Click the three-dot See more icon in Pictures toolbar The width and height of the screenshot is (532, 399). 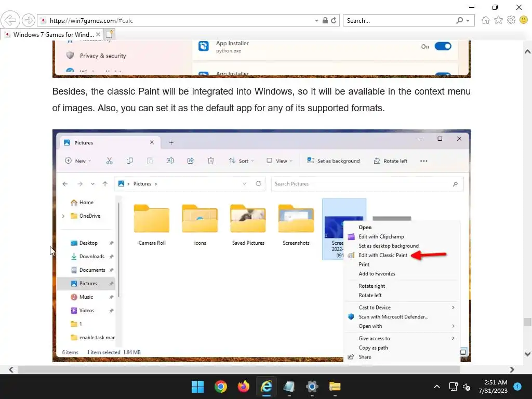coord(424,161)
